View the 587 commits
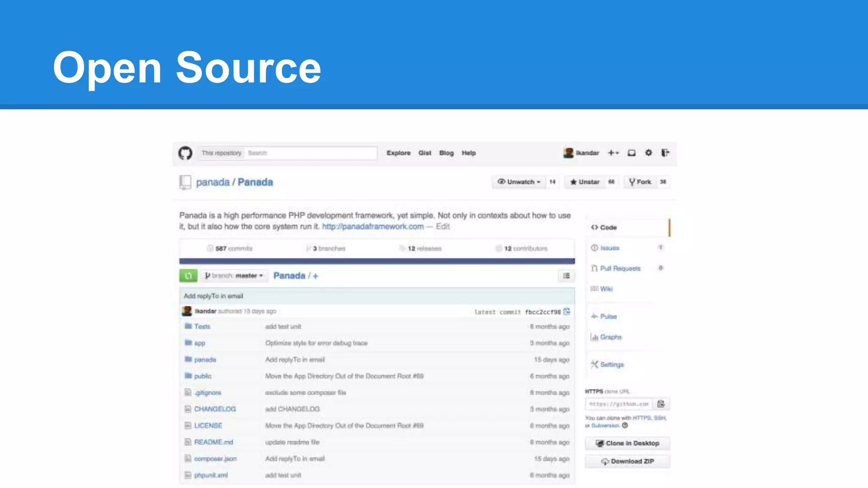 (230, 248)
